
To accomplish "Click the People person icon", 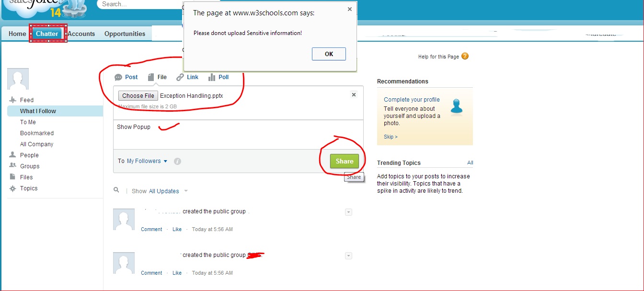I will point(12,155).
